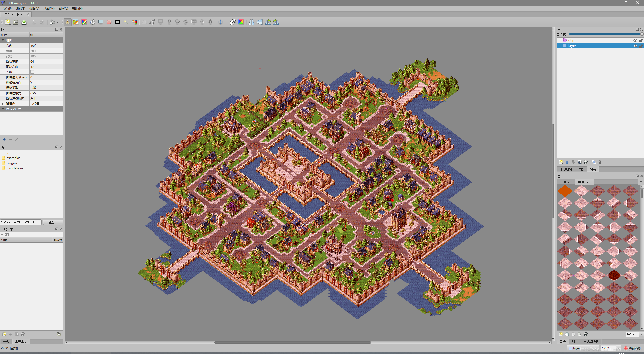The image size is (644, 354).
Task: Select the Bucket Fill tool
Action: (x=92, y=22)
